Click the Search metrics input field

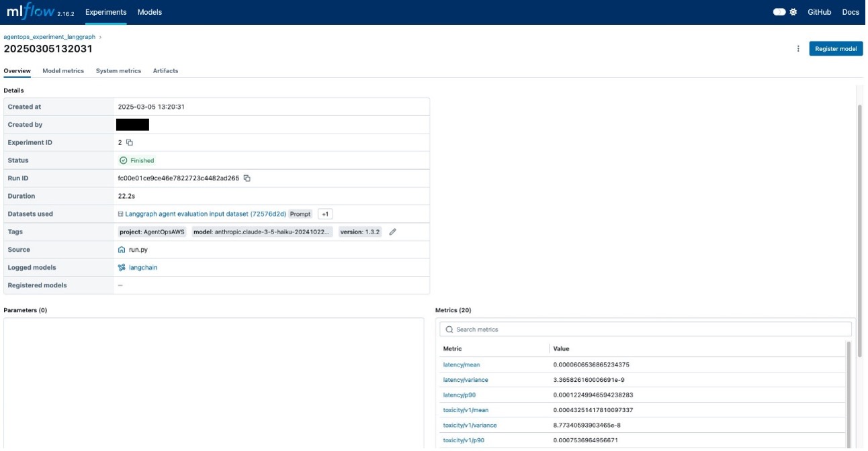point(646,330)
